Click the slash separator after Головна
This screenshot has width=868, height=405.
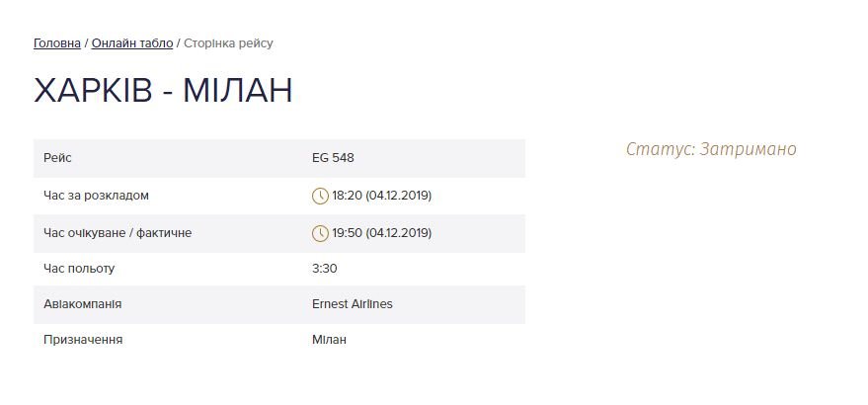point(87,43)
